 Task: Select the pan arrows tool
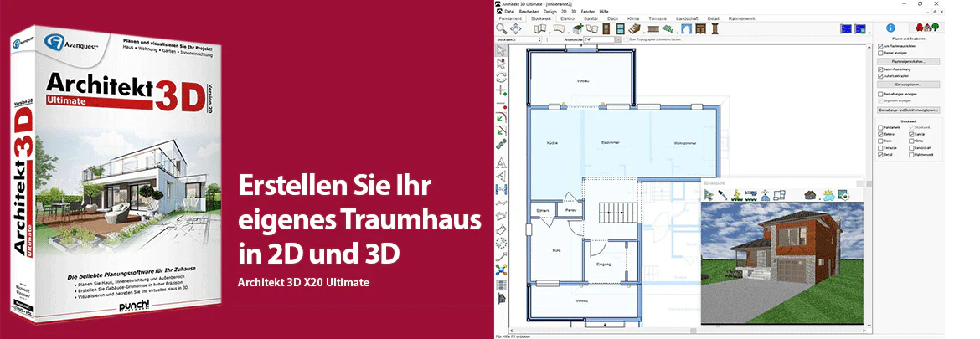tap(516, 28)
